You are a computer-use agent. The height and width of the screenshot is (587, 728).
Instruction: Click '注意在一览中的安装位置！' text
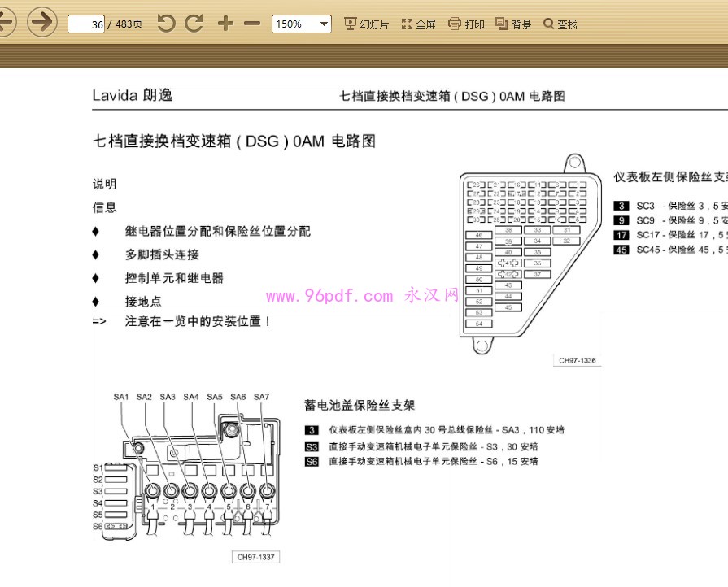click(x=198, y=321)
